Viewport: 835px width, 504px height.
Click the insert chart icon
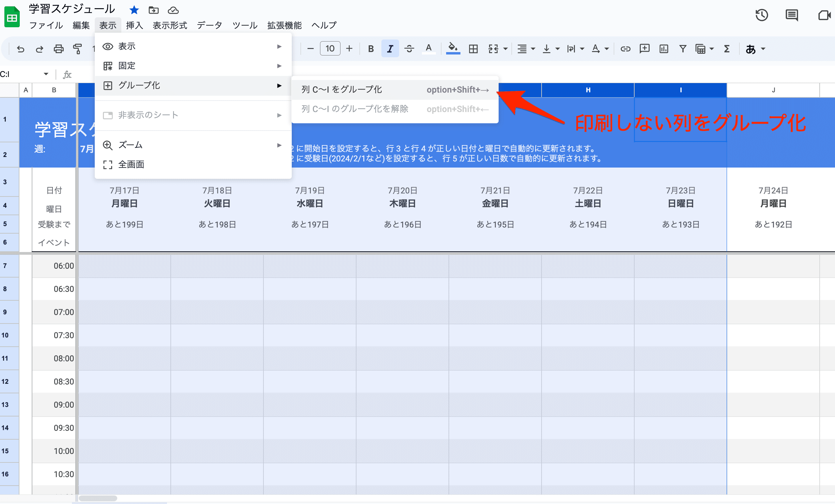664,49
